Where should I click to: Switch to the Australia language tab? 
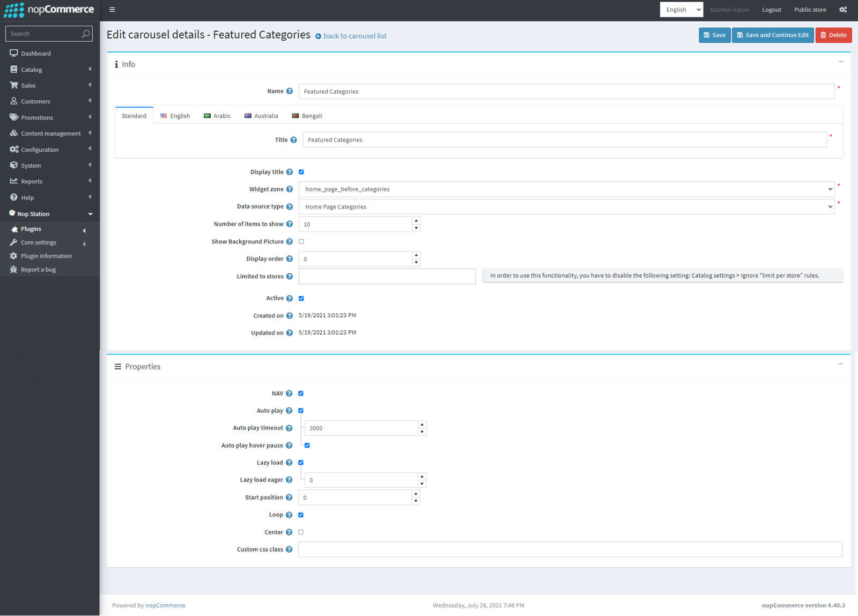click(261, 116)
